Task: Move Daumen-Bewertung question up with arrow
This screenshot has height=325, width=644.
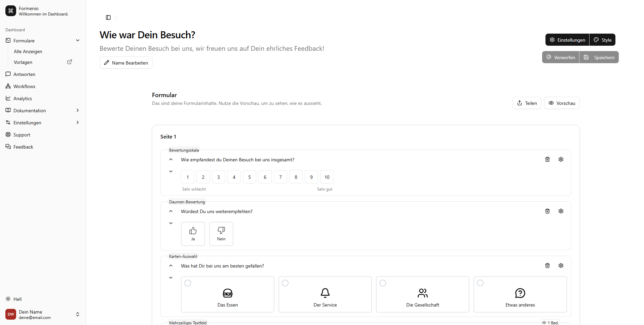Action: 171,211
